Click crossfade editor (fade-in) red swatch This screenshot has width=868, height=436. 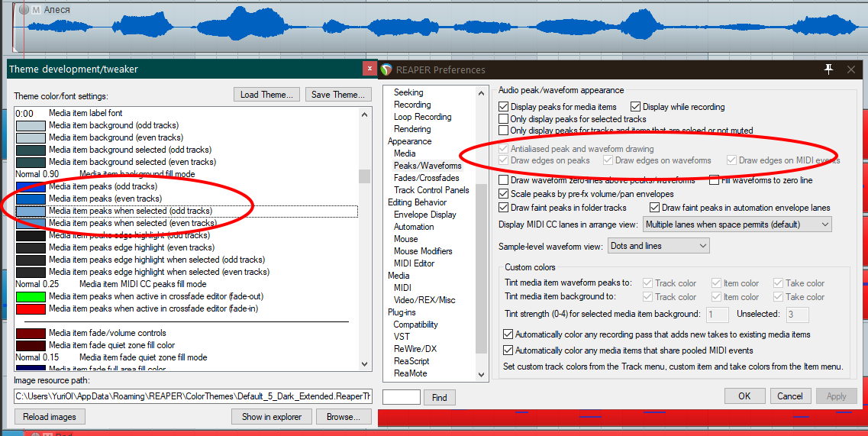[x=31, y=308]
